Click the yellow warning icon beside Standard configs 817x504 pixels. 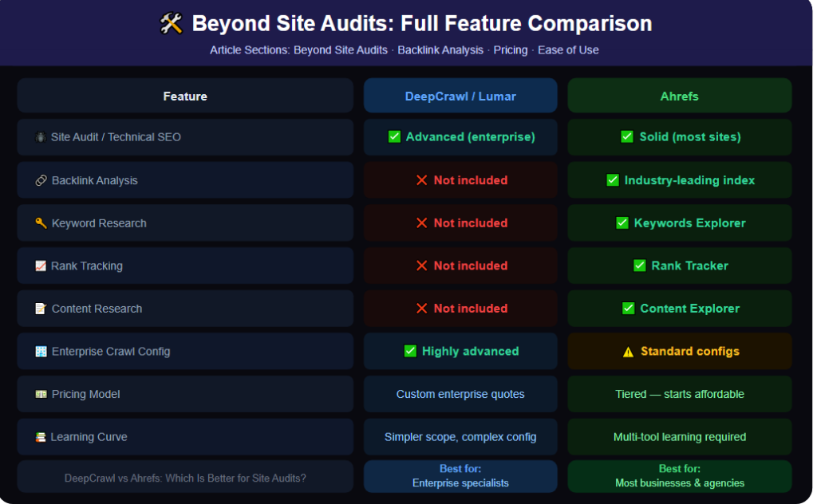pos(628,352)
